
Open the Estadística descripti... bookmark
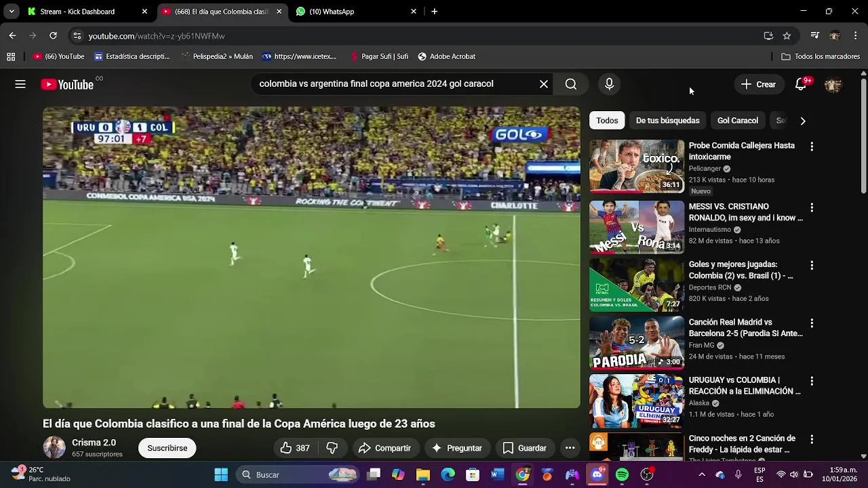click(x=132, y=56)
